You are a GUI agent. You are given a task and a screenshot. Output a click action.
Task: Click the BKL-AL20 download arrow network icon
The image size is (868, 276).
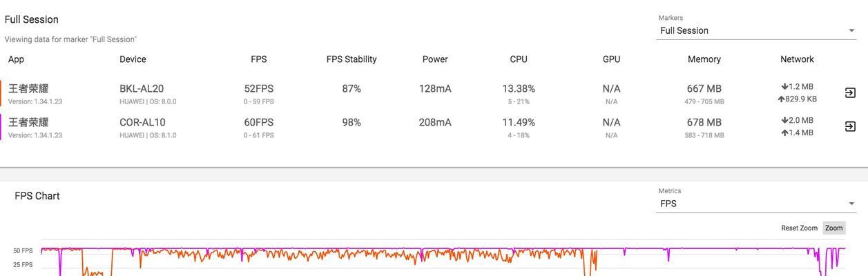(x=784, y=87)
